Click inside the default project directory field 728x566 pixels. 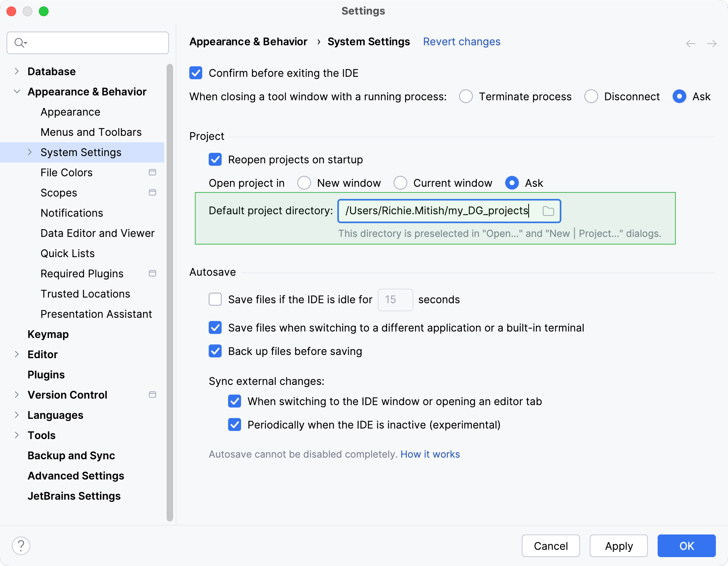coord(437,211)
